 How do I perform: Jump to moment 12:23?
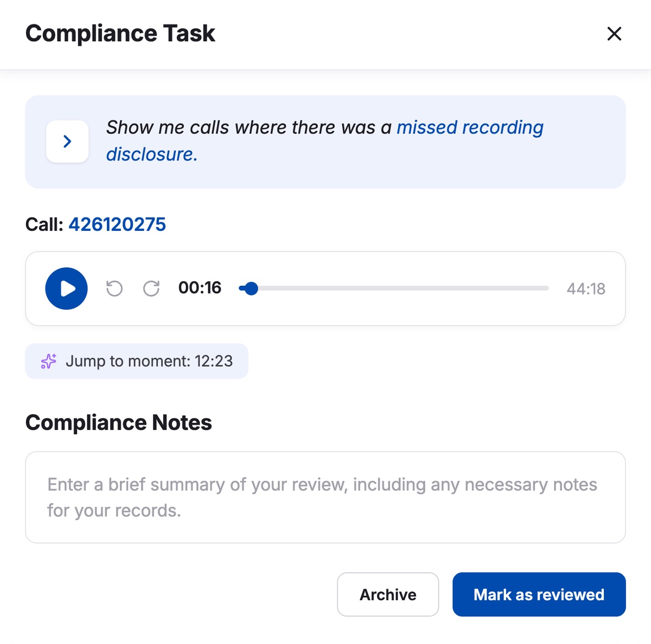(137, 361)
